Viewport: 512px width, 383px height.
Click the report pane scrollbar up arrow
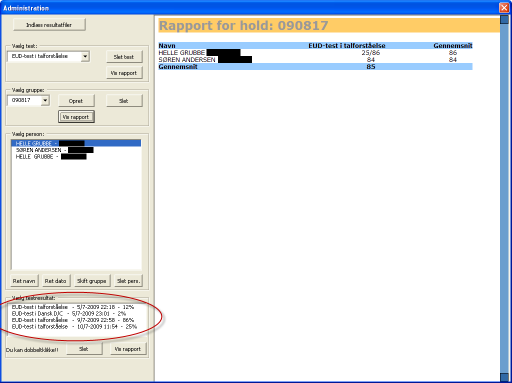(504, 20)
